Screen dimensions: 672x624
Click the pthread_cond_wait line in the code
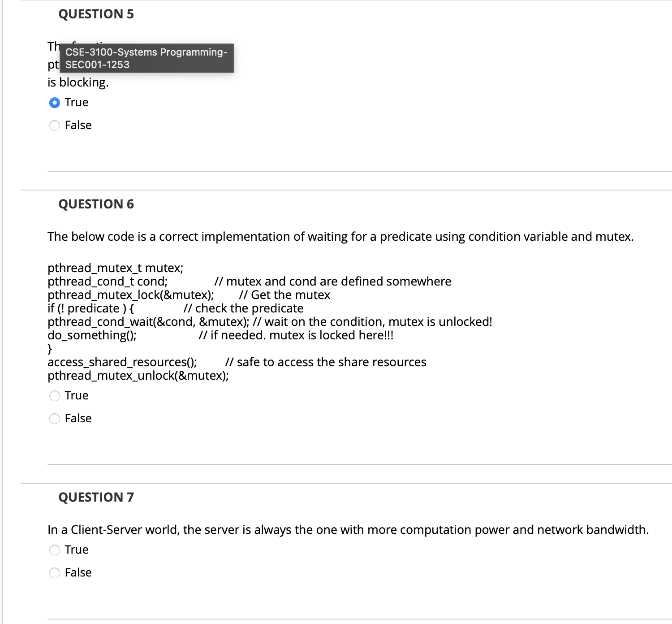269,321
